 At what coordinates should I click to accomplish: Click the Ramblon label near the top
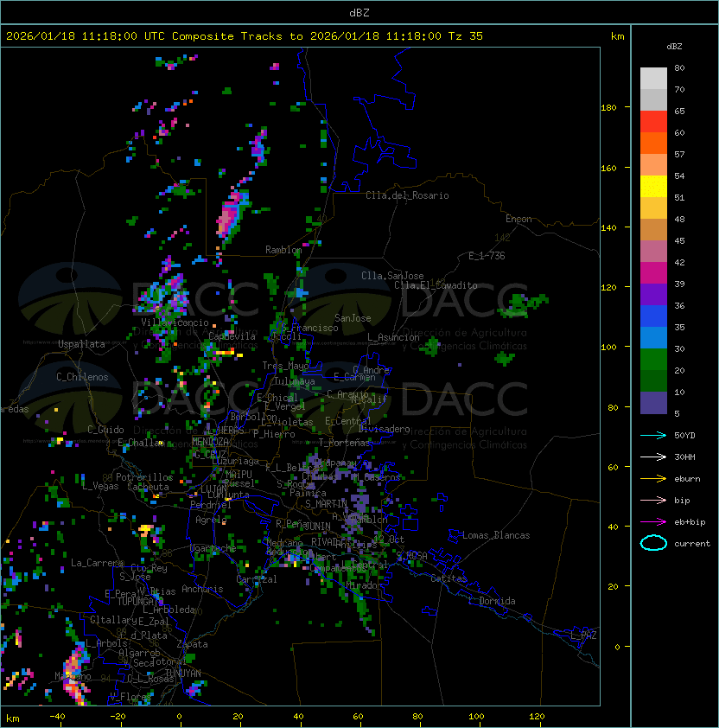point(283,250)
